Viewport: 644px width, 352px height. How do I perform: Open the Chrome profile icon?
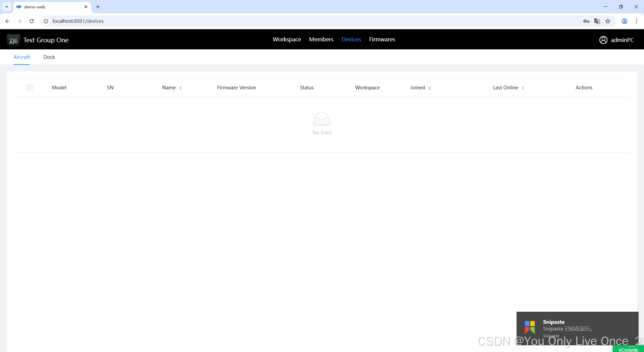click(625, 21)
